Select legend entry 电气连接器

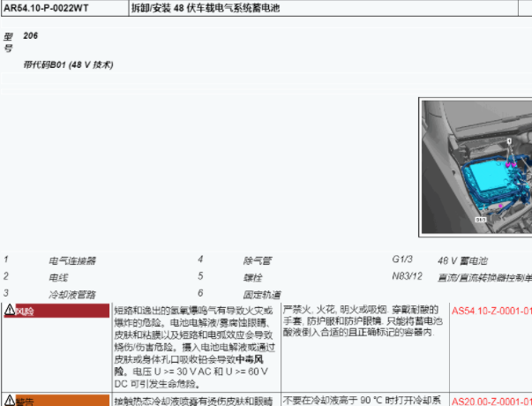click(x=72, y=260)
